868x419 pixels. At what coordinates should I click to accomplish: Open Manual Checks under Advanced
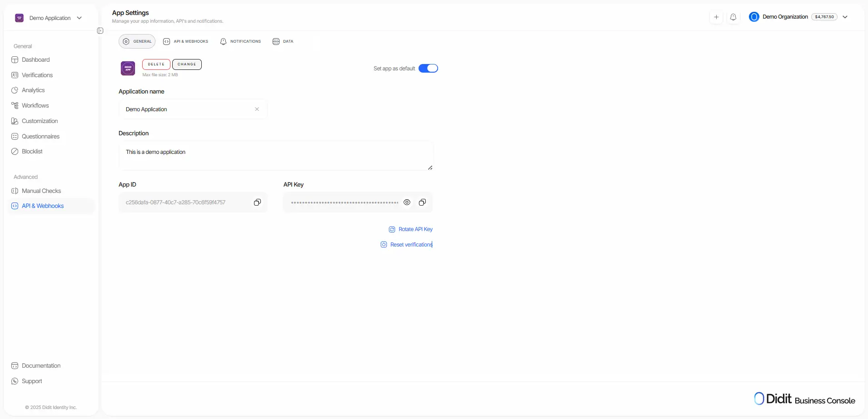pyautogui.click(x=41, y=191)
